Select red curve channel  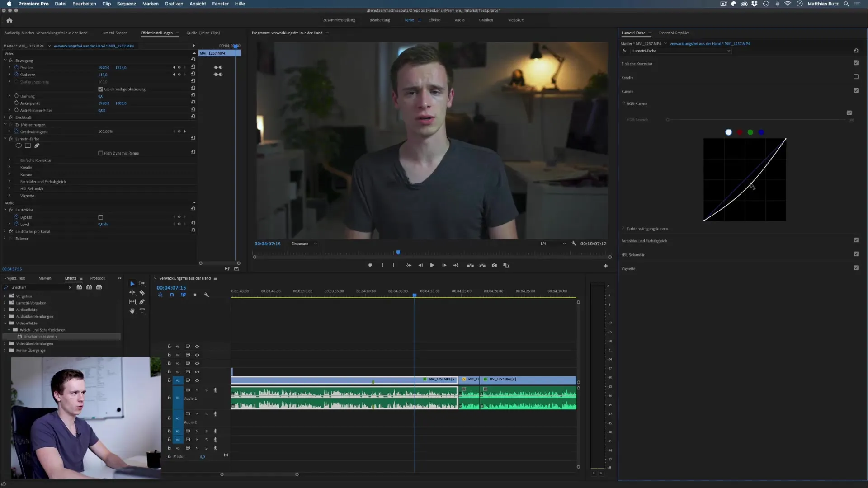(x=740, y=132)
